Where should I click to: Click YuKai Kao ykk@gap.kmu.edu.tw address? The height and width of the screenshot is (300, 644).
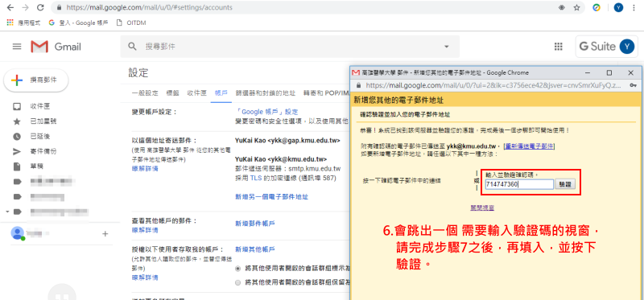click(287, 141)
